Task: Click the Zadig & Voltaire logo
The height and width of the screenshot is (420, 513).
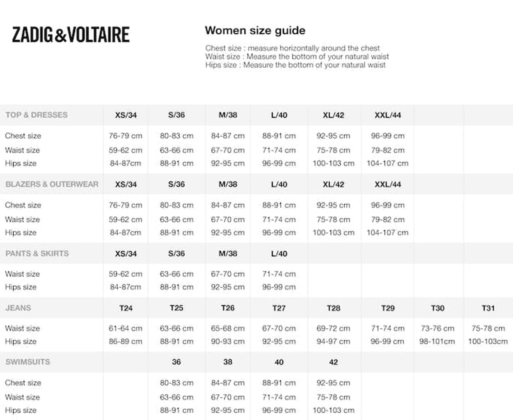Action: coord(71,35)
